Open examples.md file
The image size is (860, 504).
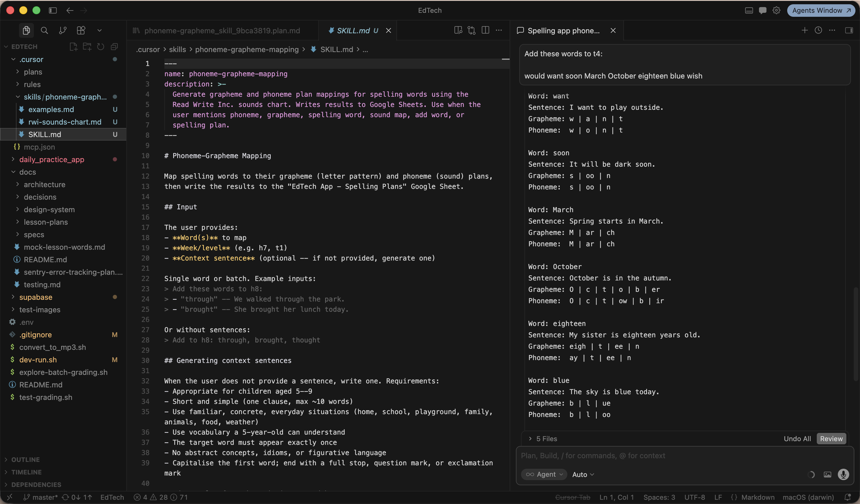tap(63, 110)
